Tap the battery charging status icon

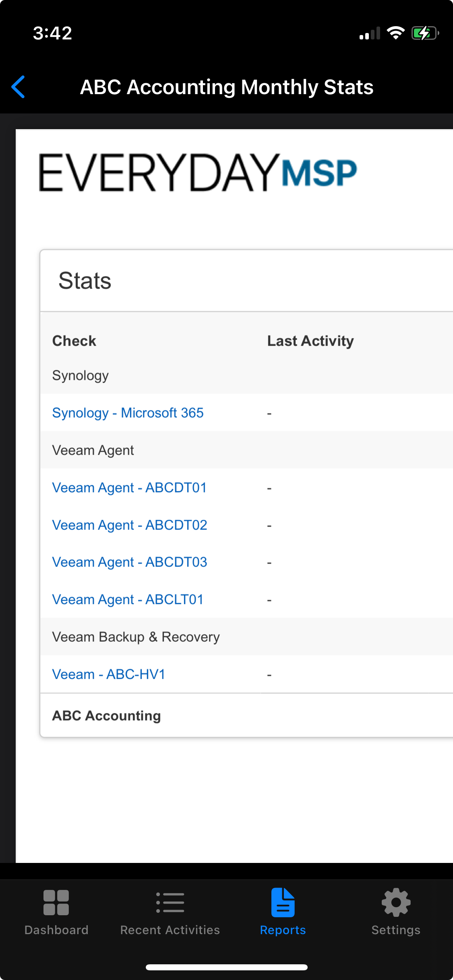pos(425,33)
